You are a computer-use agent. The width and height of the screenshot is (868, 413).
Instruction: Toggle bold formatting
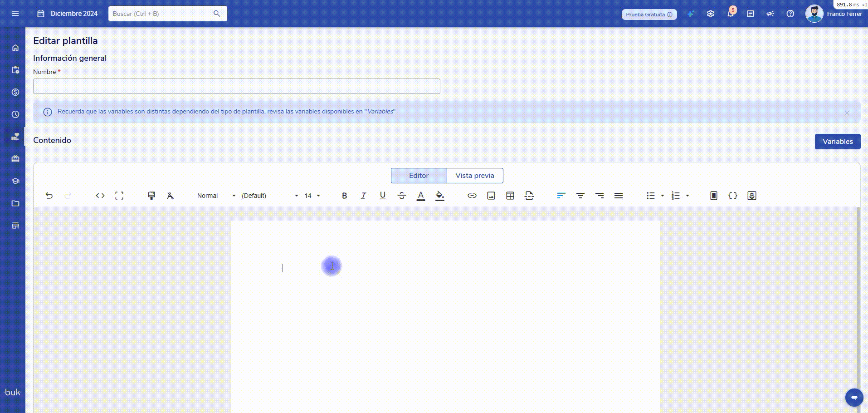(344, 196)
